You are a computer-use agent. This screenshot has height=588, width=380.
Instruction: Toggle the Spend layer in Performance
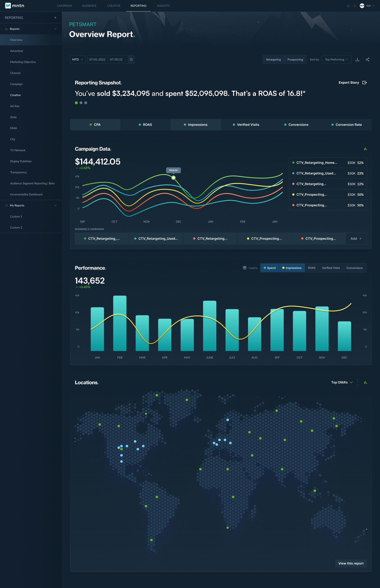[x=269, y=268]
